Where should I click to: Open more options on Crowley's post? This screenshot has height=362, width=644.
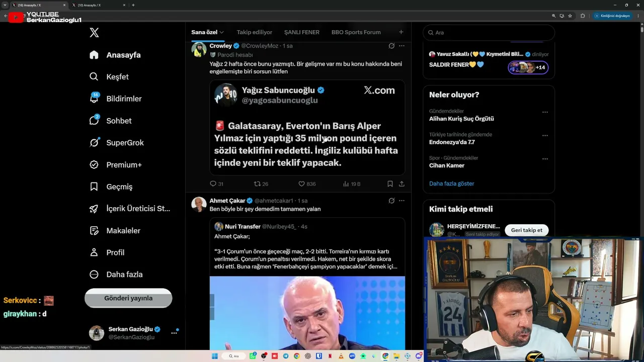pos(401,46)
